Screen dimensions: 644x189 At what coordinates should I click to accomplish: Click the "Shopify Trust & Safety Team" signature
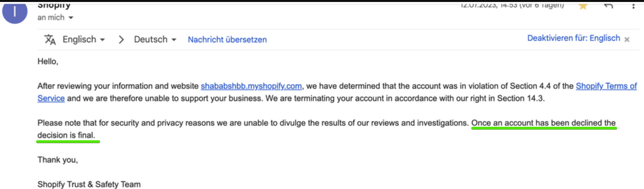click(89, 184)
